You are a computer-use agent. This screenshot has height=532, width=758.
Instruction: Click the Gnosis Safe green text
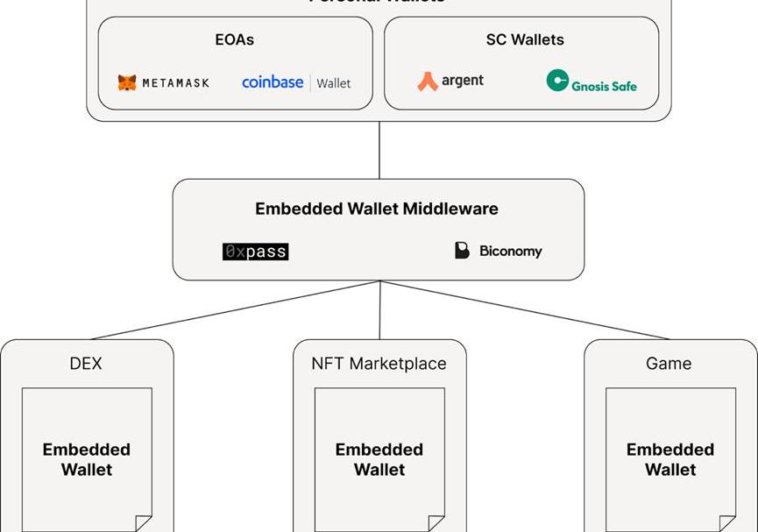(x=604, y=85)
